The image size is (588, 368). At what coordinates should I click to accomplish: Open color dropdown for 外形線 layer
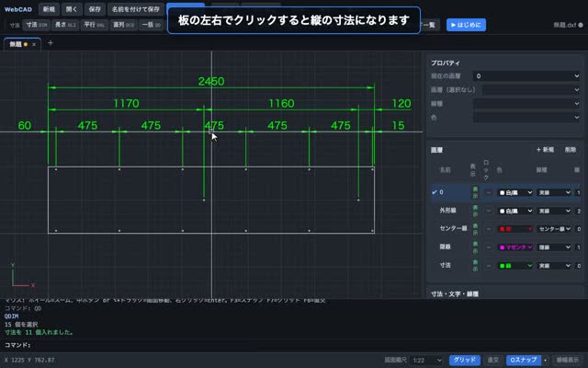pos(515,211)
